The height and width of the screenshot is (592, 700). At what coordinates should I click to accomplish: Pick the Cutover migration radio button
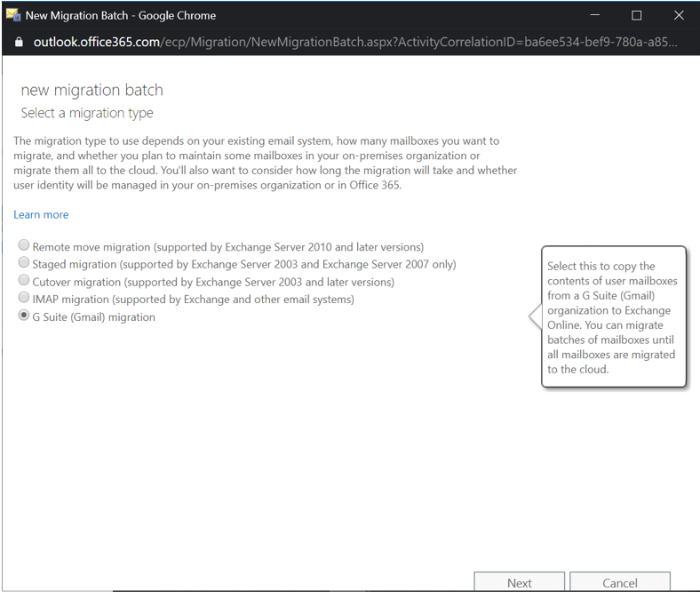click(x=24, y=281)
